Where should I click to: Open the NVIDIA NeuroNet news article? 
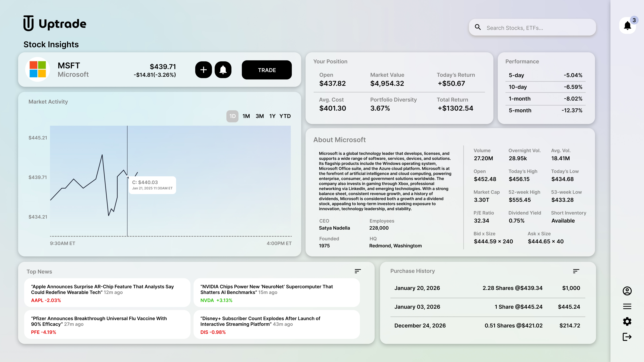pyautogui.click(x=277, y=293)
